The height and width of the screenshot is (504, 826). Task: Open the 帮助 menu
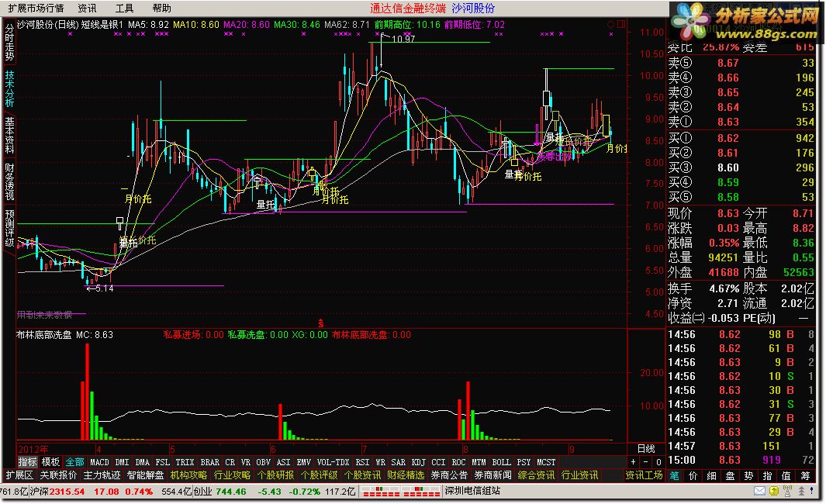click(162, 8)
